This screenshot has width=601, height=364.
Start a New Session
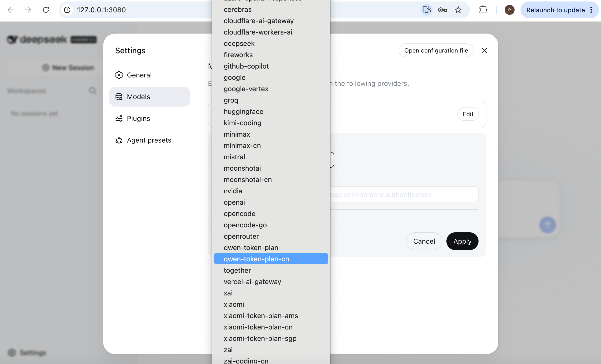[68, 68]
